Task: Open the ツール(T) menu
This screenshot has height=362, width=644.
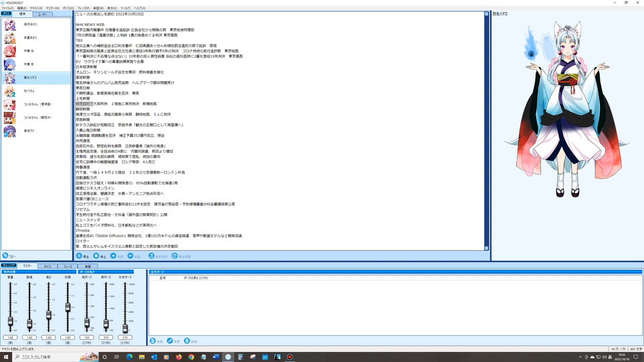Action: (125, 8)
